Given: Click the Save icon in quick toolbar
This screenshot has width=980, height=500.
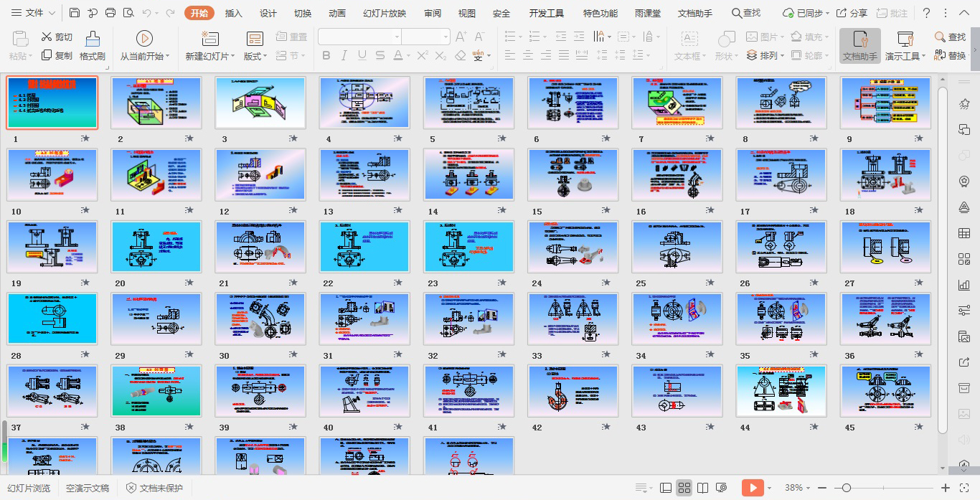Looking at the screenshot, I should click(75, 13).
